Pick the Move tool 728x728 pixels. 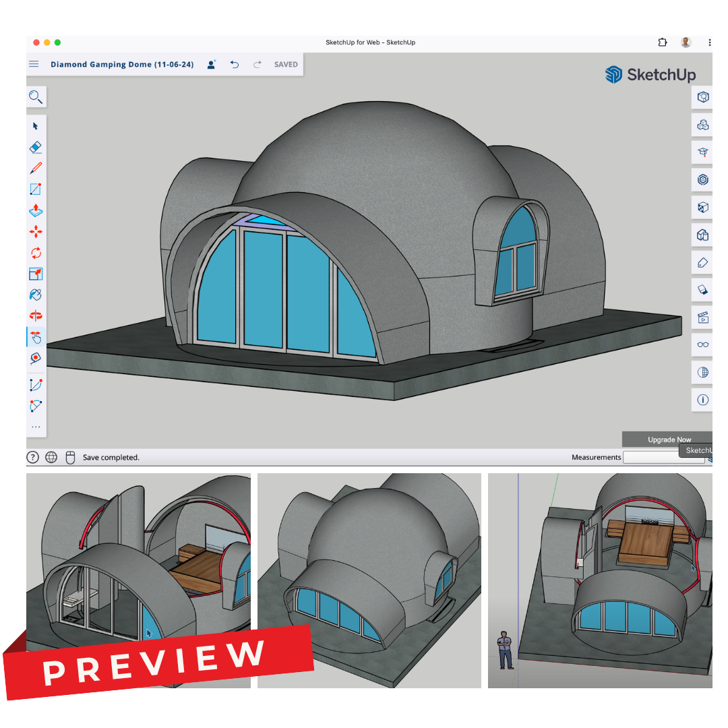pyautogui.click(x=36, y=231)
